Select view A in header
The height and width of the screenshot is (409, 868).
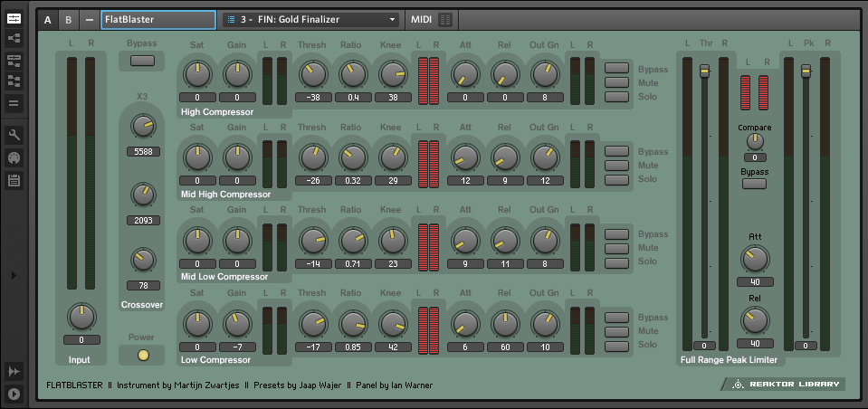48,20
